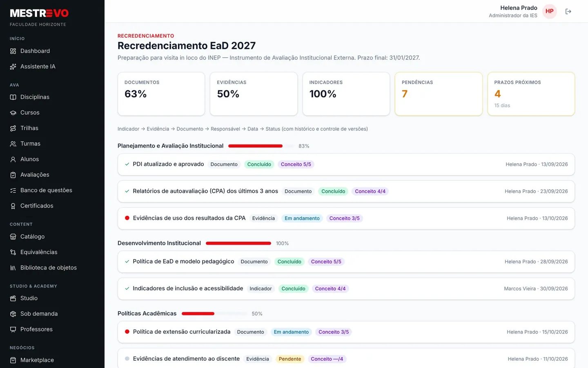Open the Dashboard sidebar icon
The width and height of the screenshot is (588, 368).
(x=13, y=51)
